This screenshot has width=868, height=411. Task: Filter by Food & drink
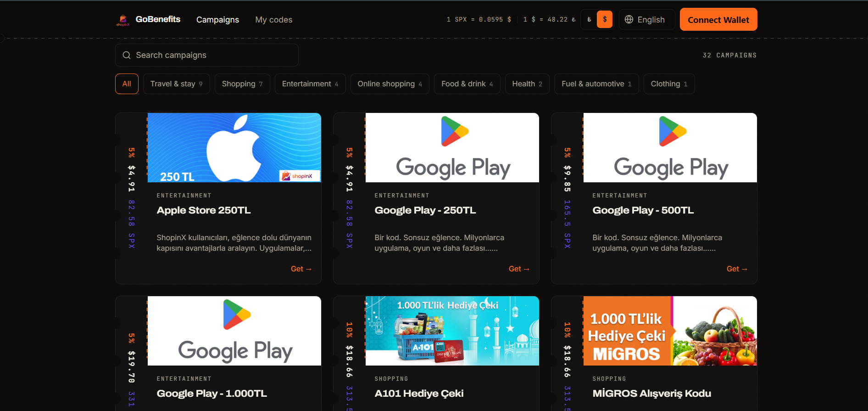coord(467,84)
